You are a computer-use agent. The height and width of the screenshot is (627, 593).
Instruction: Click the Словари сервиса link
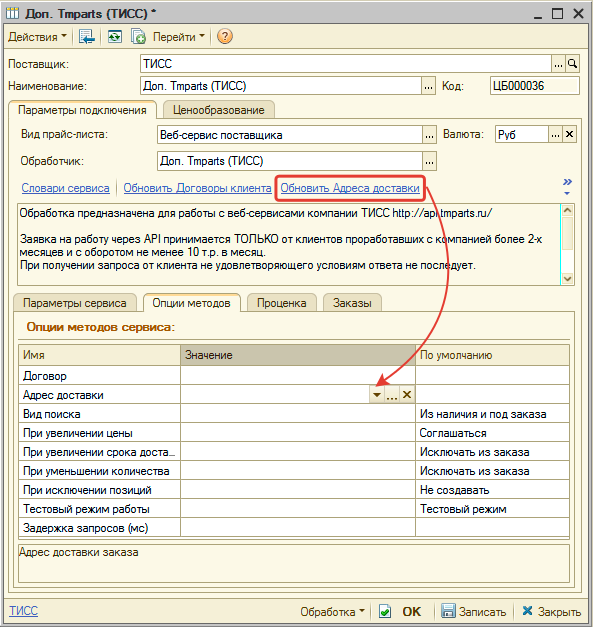tap(66, 188)
